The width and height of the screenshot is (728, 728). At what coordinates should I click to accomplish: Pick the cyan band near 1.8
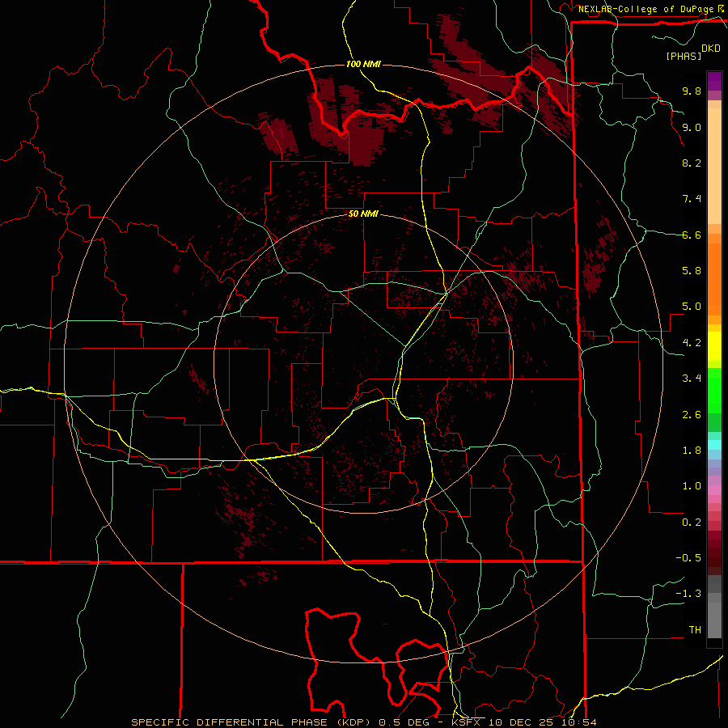[714, 445]
